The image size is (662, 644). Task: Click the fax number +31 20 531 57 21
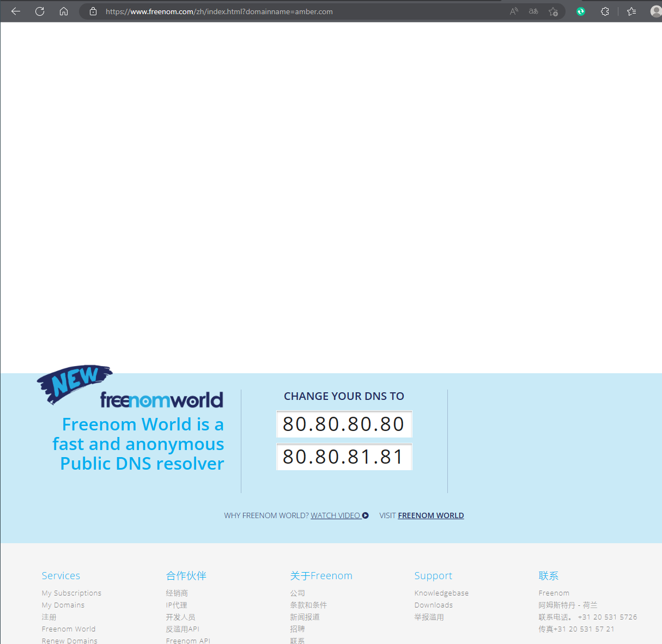point(584,629)
